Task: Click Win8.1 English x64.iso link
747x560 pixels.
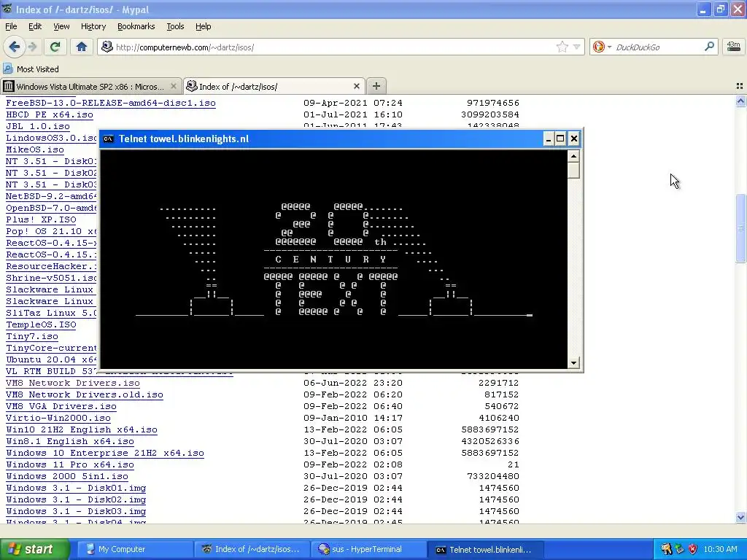Action: 70,441
